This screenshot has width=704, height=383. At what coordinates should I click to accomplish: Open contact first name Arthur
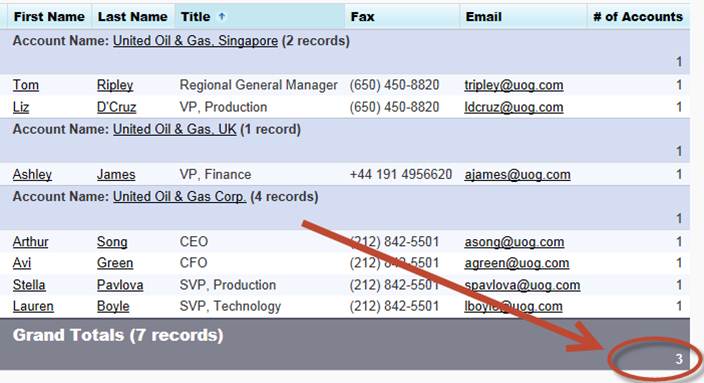[30, 242]
